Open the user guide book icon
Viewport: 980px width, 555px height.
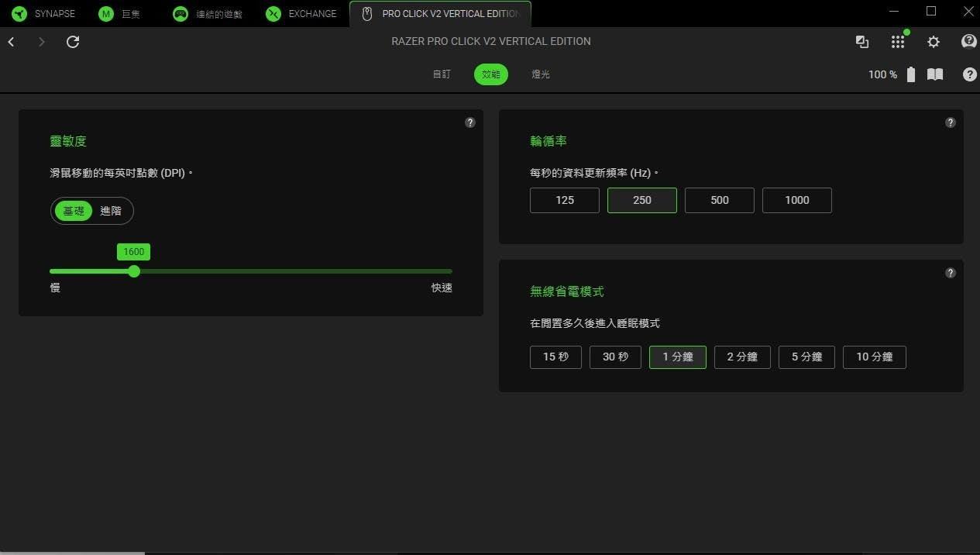(x=935, y=74)
